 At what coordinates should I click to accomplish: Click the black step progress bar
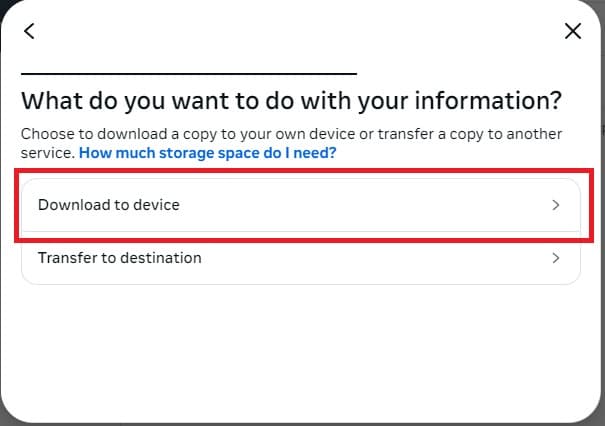(x=189, y=73)
